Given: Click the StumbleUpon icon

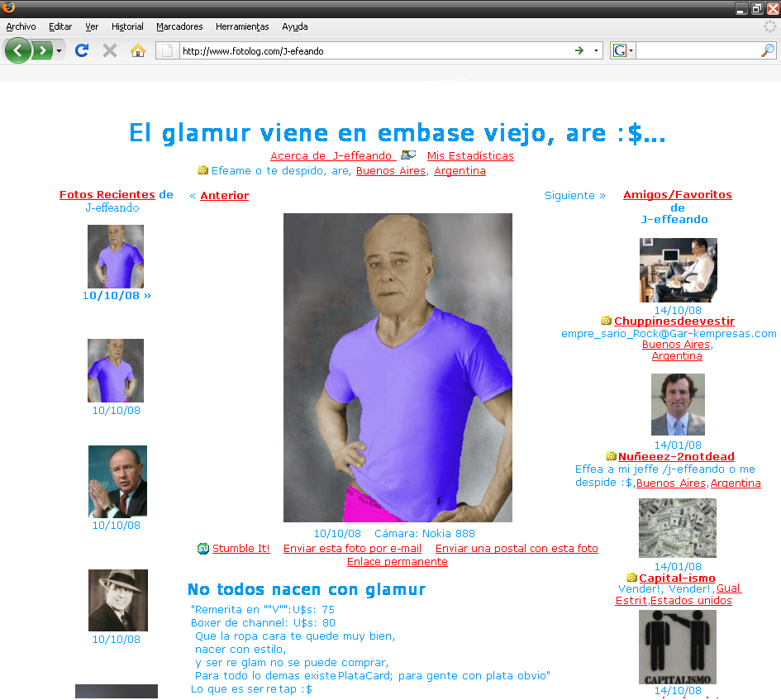Looking at the screenshot, I should [x=202, y=549].
